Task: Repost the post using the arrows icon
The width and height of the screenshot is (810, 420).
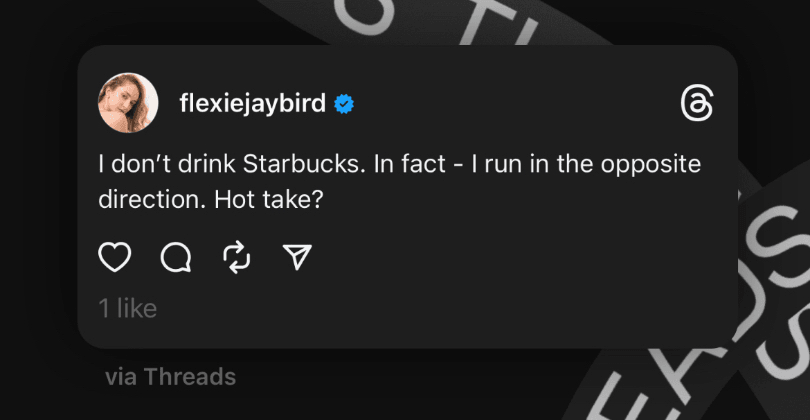Action: point(236,258)
